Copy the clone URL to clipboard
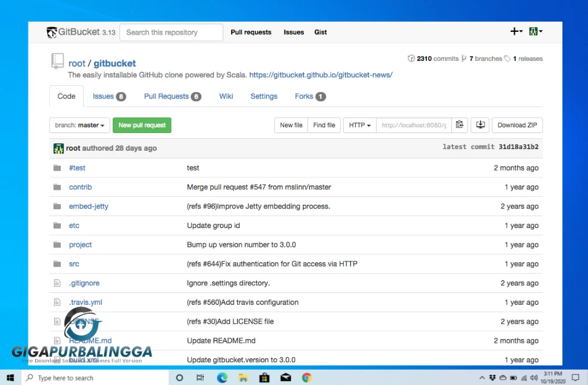Viewport: 588px width, 385px height. [459, 125]
